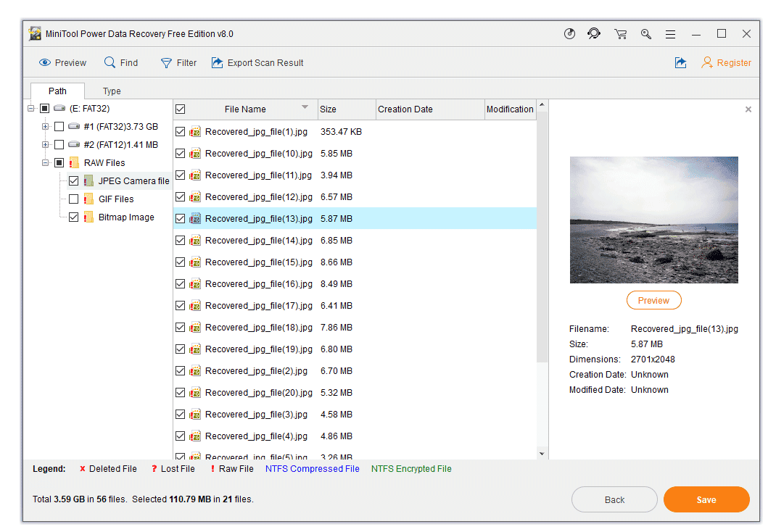The image size is (776, 532).
Task: Click the RAW Files folder icon
Action: coord(74,162)
